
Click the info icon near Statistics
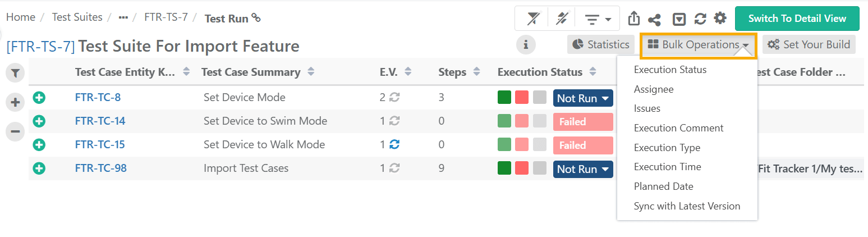point(526,44)
